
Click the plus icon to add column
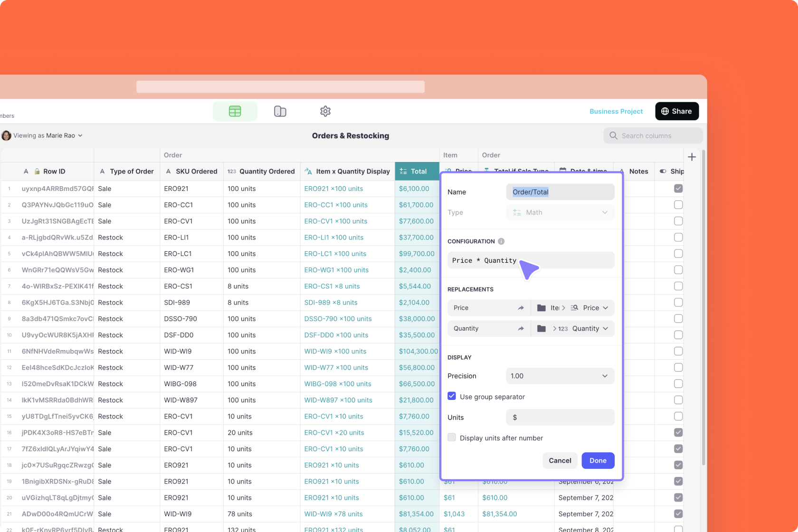(692, 157)
